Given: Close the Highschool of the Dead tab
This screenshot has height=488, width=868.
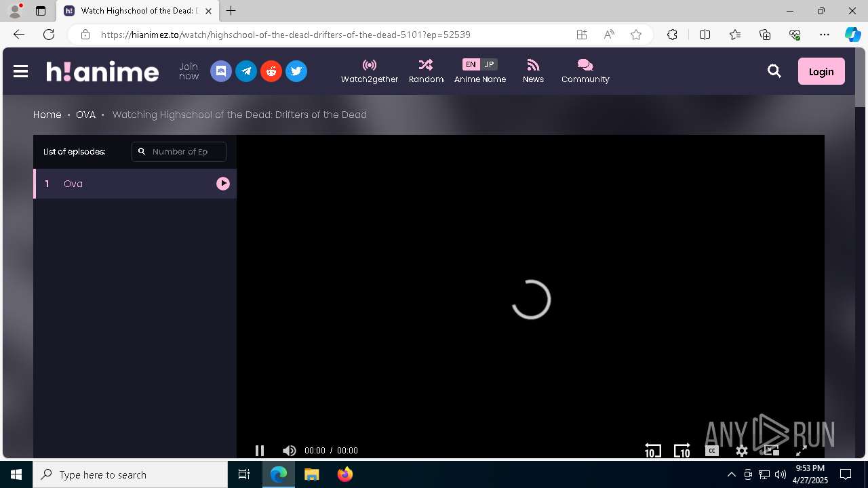Looking at the screenshot, I should (209, 11).
